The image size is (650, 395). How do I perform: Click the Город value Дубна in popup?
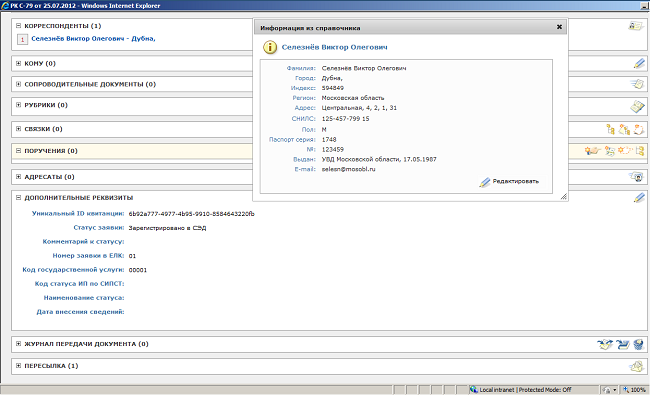pyautogui.click(x=332, y=78)
